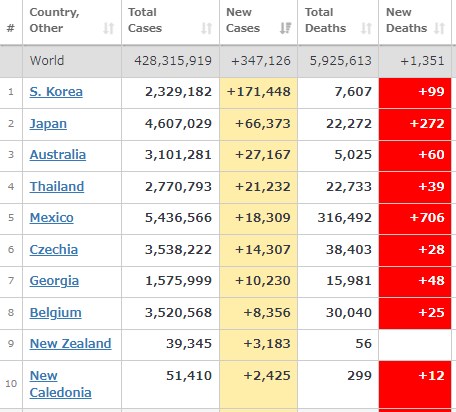Select Australia total cases 3,101,281
The width and height of the screenshot is (456, 412).
pyautogui.click(x=178, y=155)
